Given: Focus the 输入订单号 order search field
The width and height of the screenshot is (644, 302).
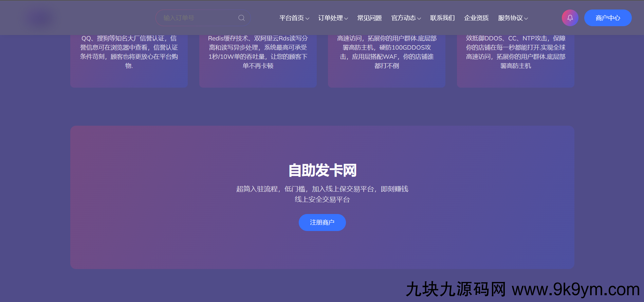Looking at the screenshot, I should pyautogui.click(x=203, y=18).
